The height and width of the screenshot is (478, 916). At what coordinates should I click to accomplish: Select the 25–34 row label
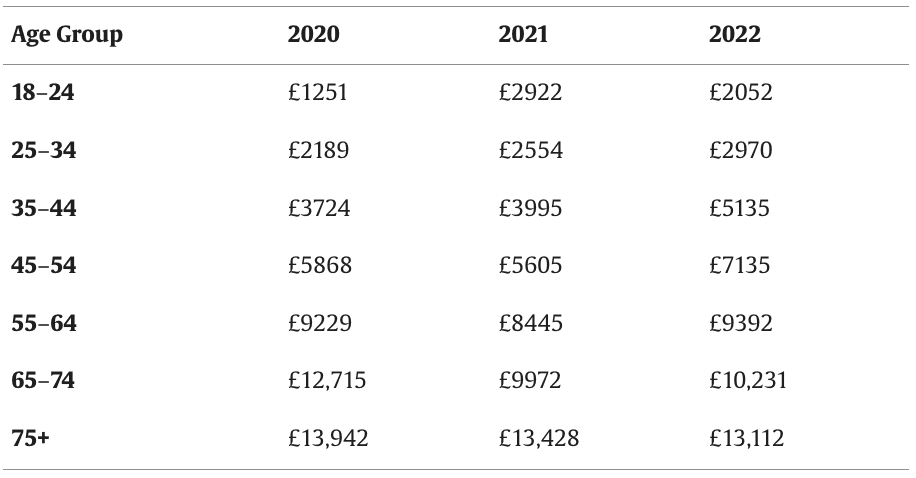[44, 151]
